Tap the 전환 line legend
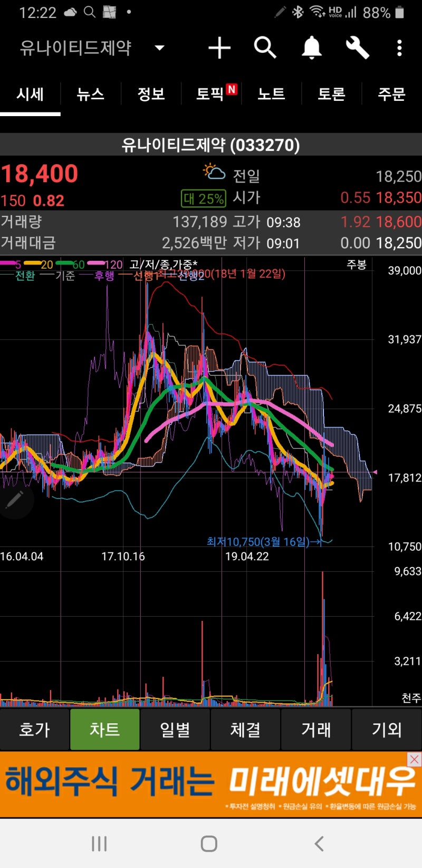 tap(18, 276)
